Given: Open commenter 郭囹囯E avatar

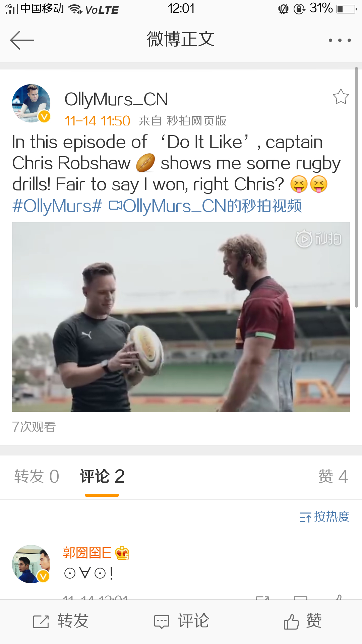Looking at the screenshot, I should point(31,564).
